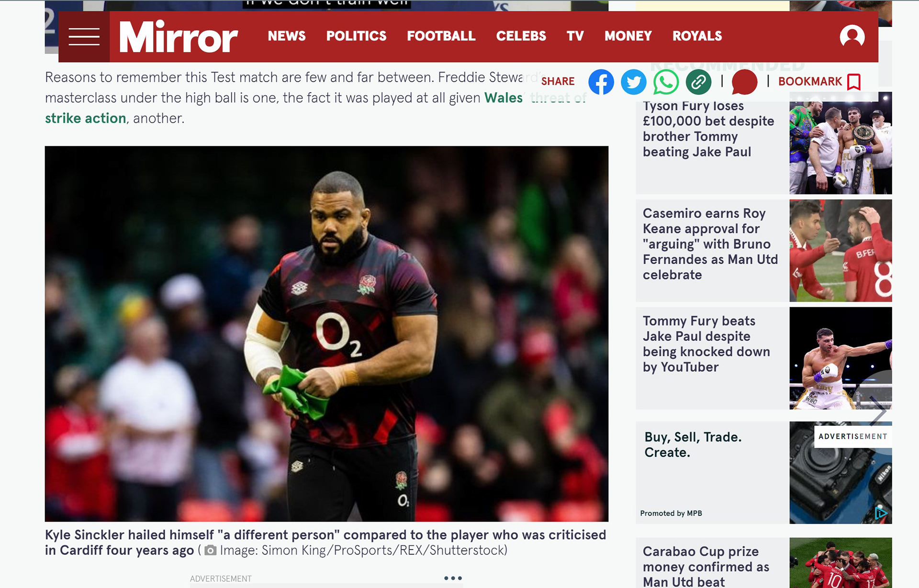Click the AdChoices icon on Nikon ad

[881, 513]
